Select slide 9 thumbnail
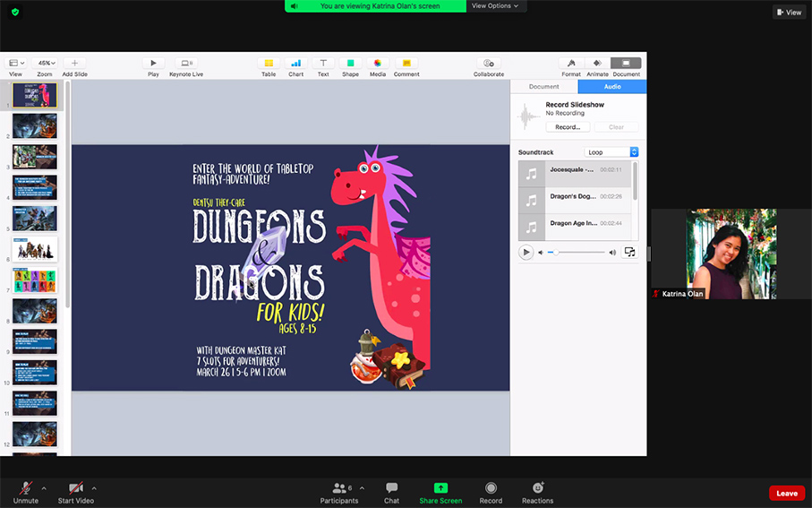812x508 pixels. 35,341
